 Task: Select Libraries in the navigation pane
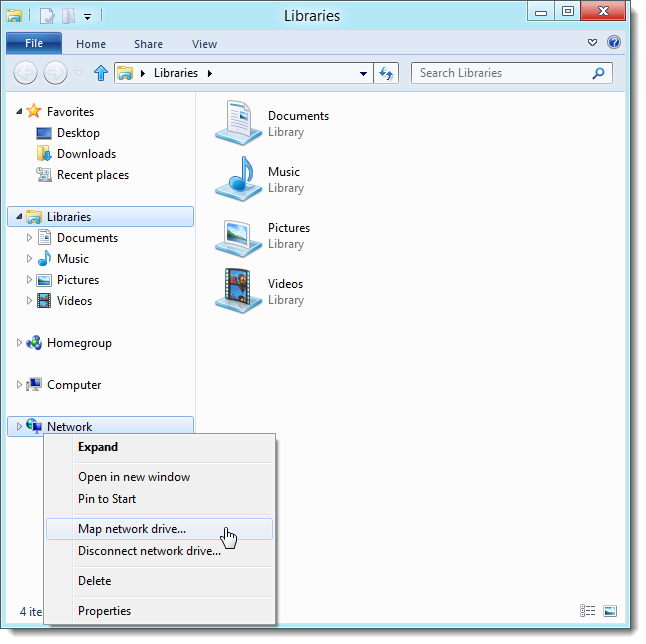tap(100, 216)
